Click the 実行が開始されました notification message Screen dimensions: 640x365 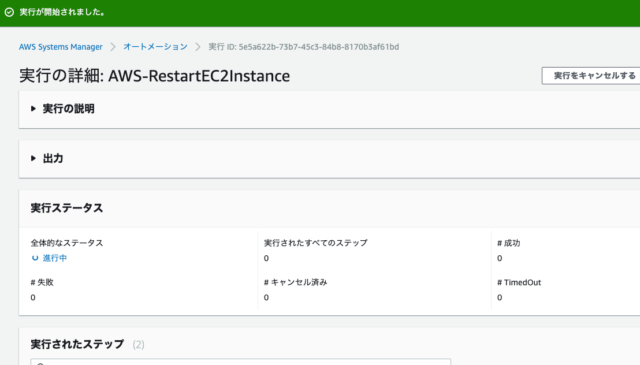coord(62,12)
